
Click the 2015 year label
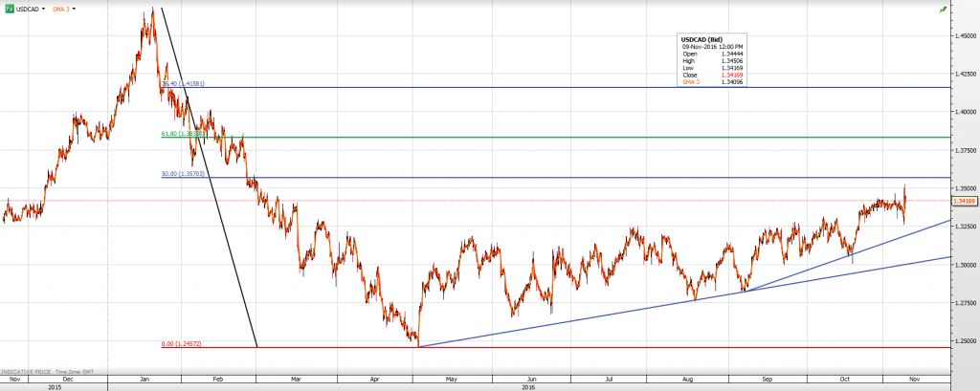54,386
